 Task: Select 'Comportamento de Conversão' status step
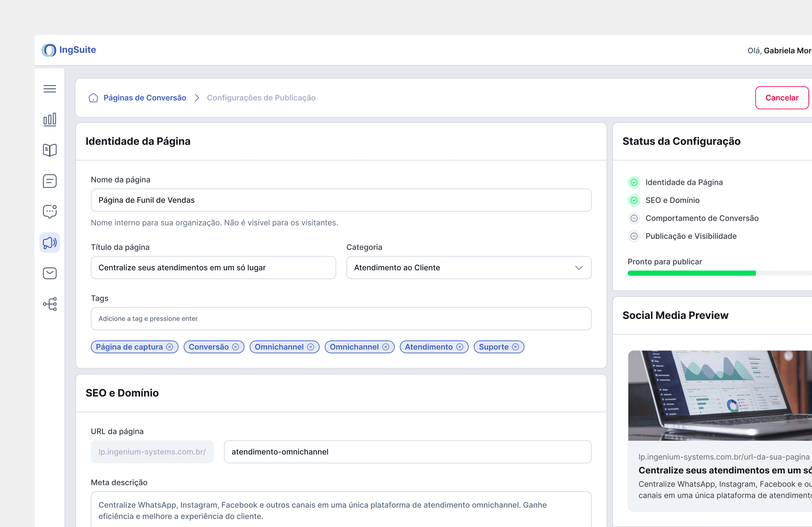coord(702,218)
